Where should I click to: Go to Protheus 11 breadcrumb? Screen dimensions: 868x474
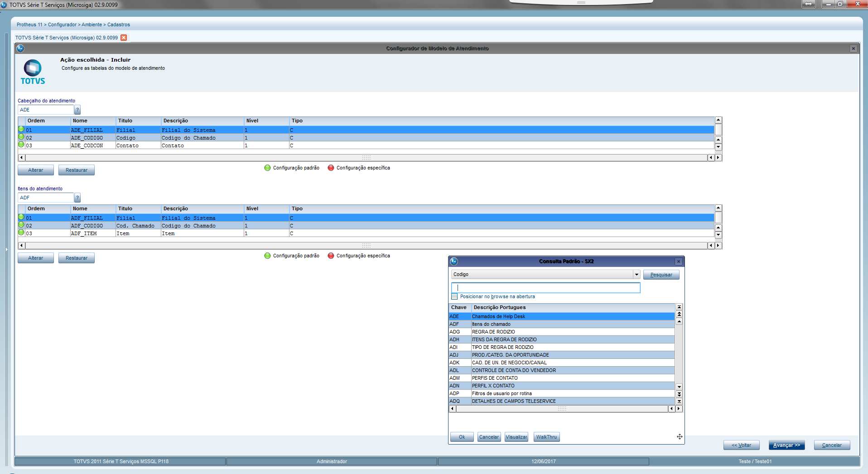[29, 24]
